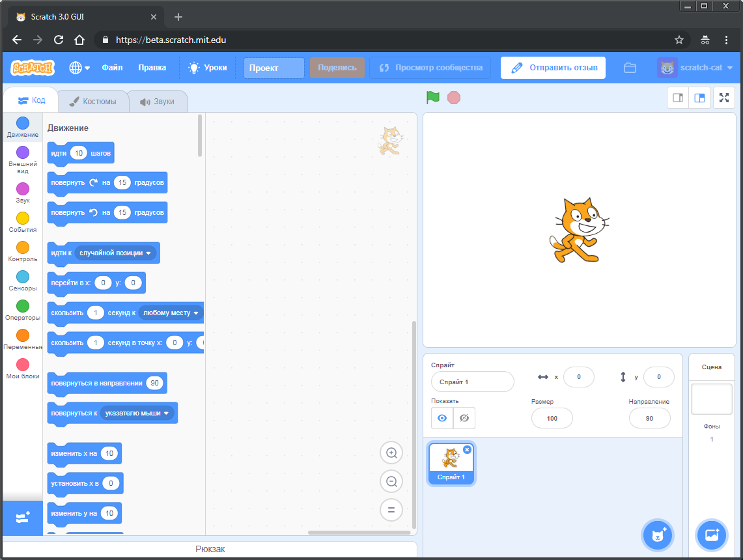
Task: Click the choose a sprite button
Action: click(658, 535)
